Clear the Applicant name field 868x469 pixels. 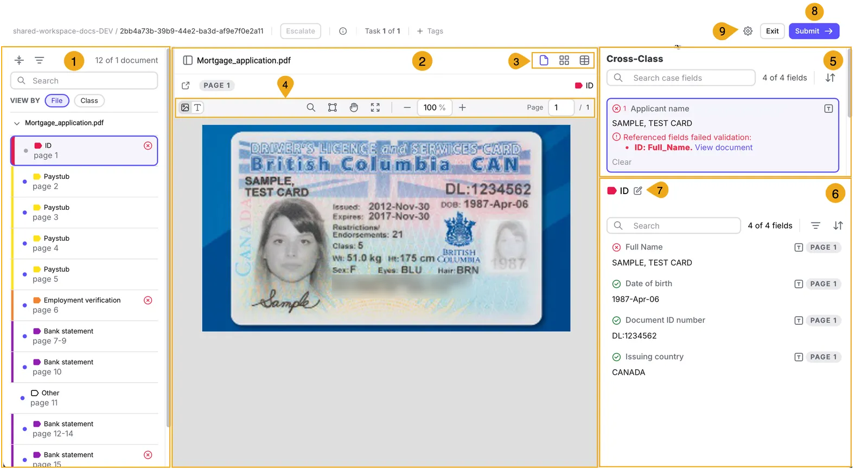point(622,162)
